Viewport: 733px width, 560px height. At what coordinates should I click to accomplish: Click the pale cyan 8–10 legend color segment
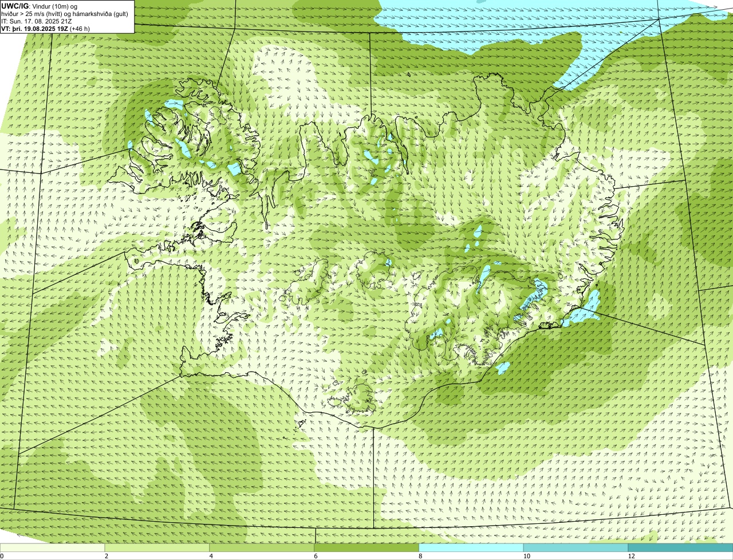[x=471, y=548]
